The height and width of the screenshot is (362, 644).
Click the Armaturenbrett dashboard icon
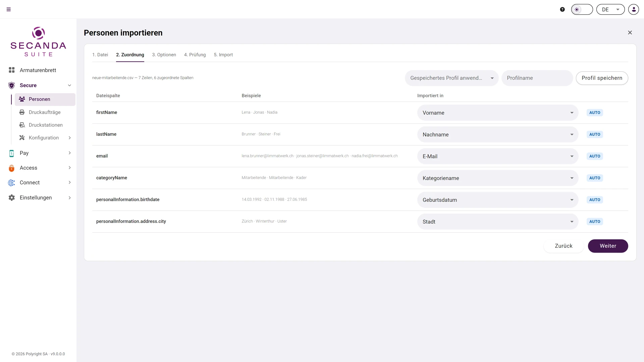click(x=12, y=70)
